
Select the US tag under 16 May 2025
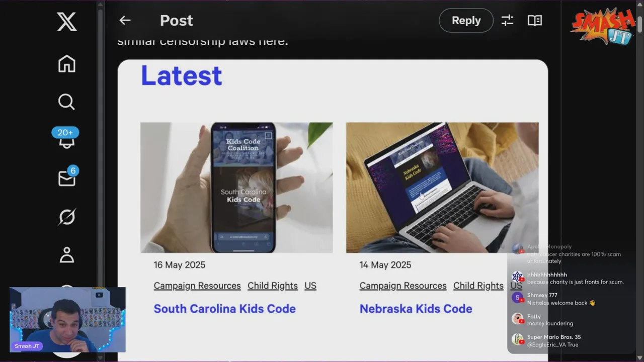click(310, 286)
